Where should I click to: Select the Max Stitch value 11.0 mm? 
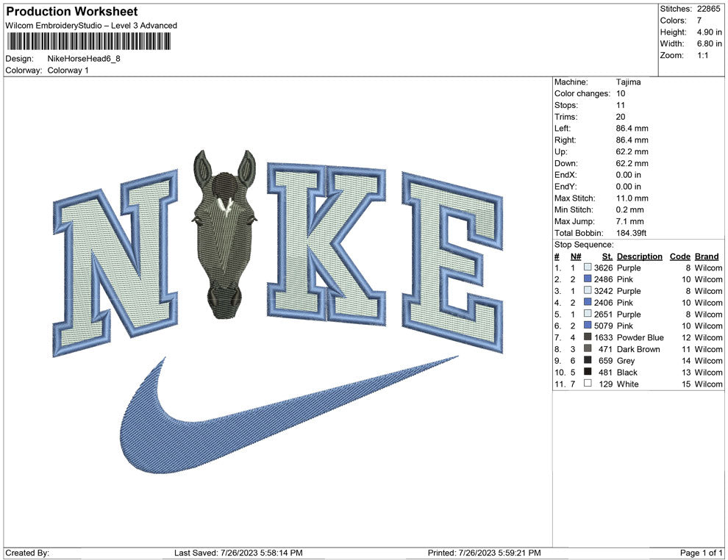pyautogui.click(x=632, y=198)
